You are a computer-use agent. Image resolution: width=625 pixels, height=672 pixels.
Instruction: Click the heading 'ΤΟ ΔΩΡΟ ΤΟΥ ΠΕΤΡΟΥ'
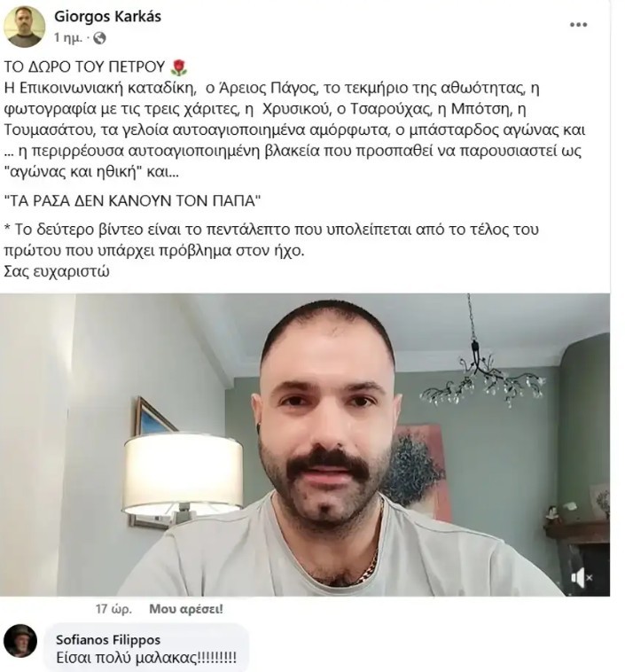point(84,66)
